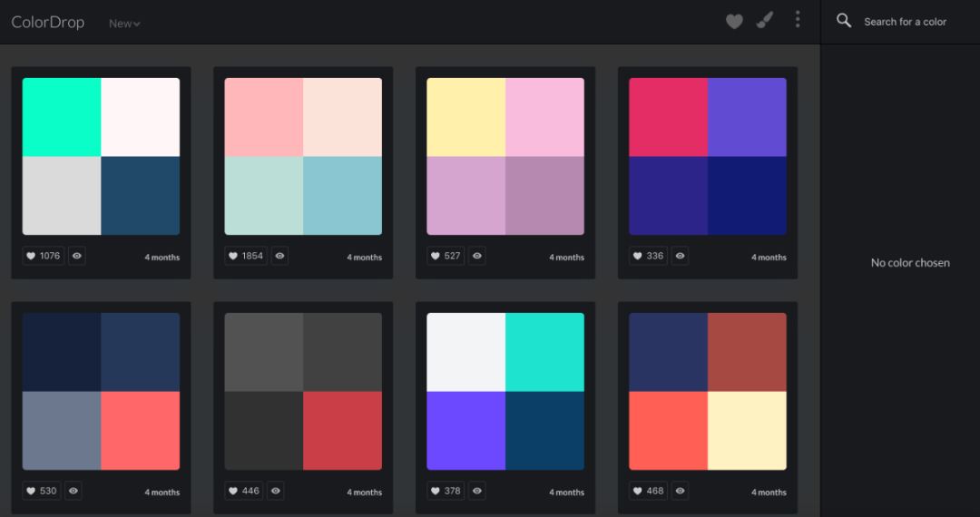Click the search magnifier icon
The height and width of the screenshot is (517, 980).
(x=844, y=21)
